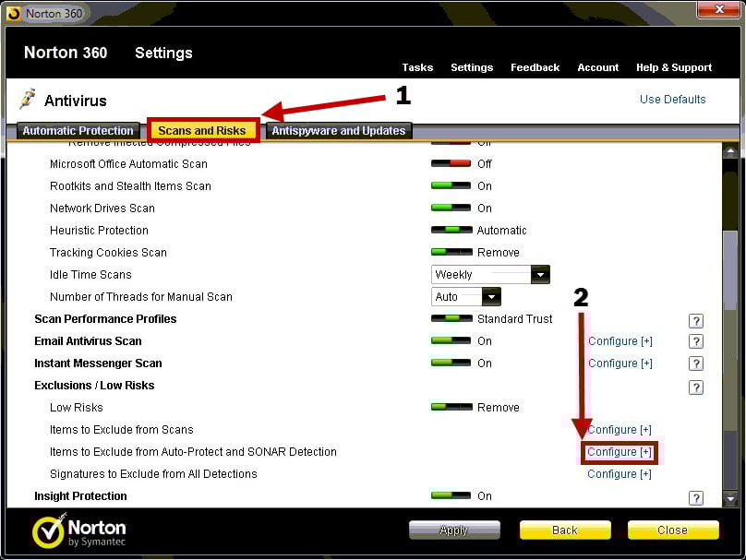Expand Configure for Instant Messenger Scan
746x560 pixels.
(x=620, y=363)
